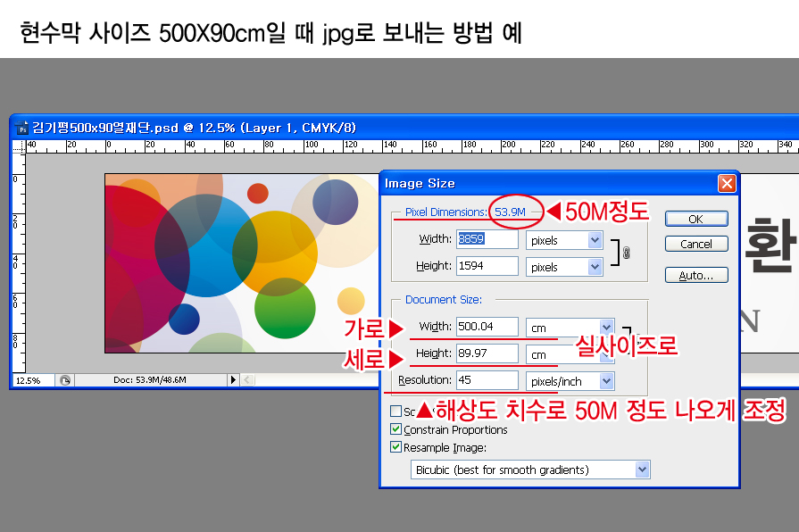Click the document window title bar text

pos(194,128)
